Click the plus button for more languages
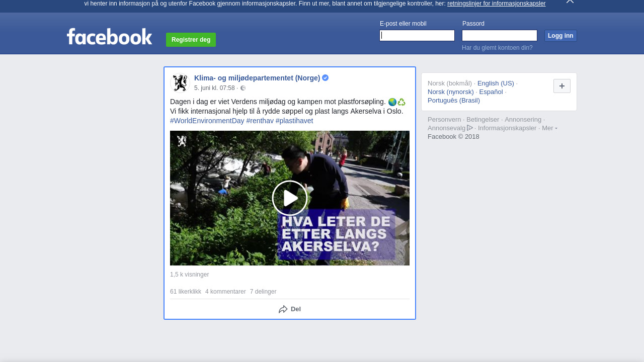 561,86
